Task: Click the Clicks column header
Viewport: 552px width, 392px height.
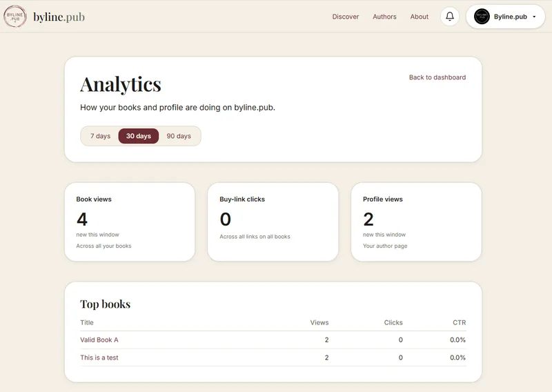Action: (x=393, y=322)
